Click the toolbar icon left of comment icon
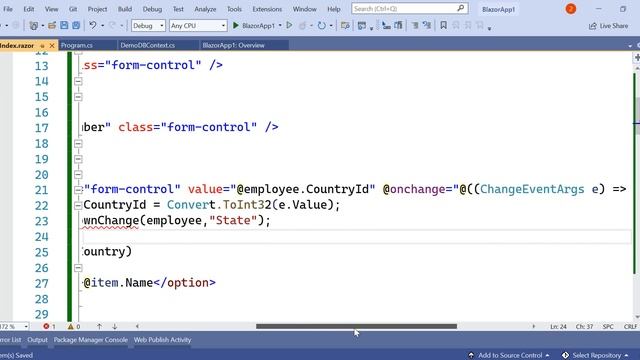Viewport: 640px width, 360px height. (398, 25)
